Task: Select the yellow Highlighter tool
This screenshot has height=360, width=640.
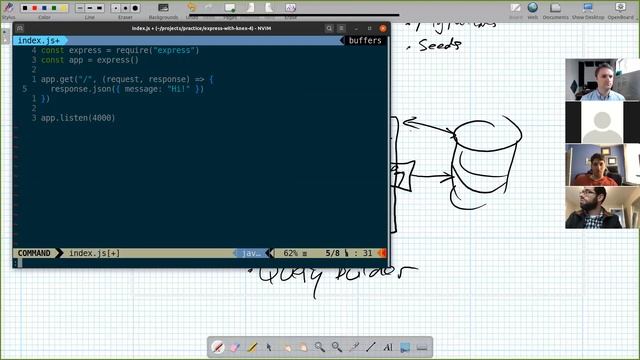Action: 252,347
